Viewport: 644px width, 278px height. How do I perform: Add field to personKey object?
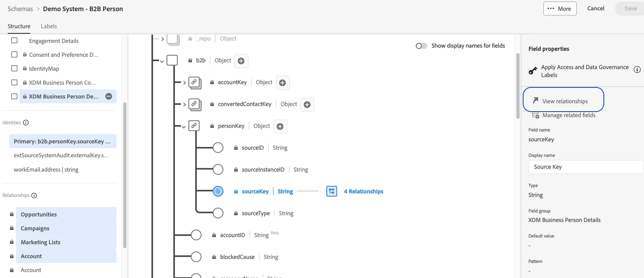pyautogui.click(x=280, y=126)
